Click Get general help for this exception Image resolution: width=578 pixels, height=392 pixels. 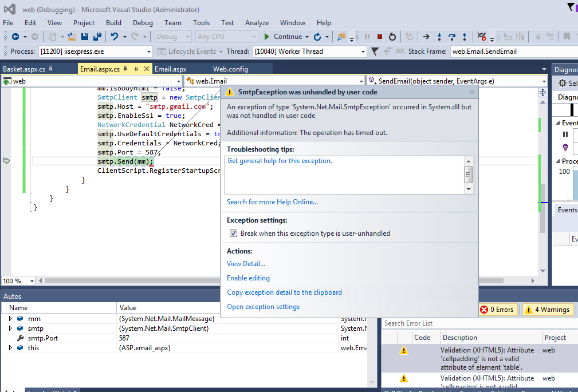(280, 161)
